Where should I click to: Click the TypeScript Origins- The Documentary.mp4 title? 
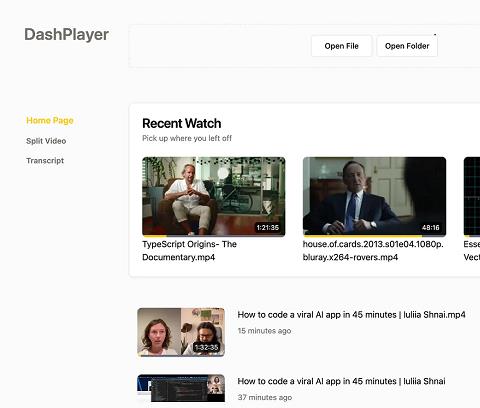189,251
